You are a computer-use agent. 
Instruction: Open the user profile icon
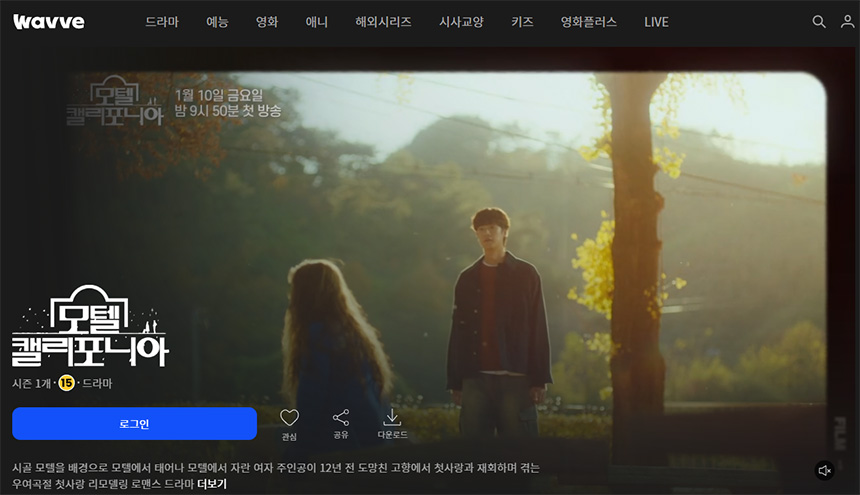point(847,21)
